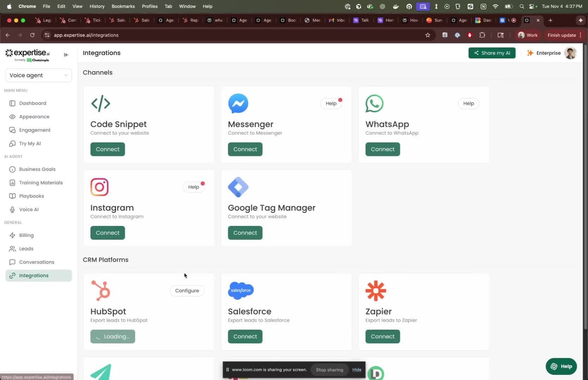
Task: Connect the Code Snippet channel
Action: click(x=107, y=149)
